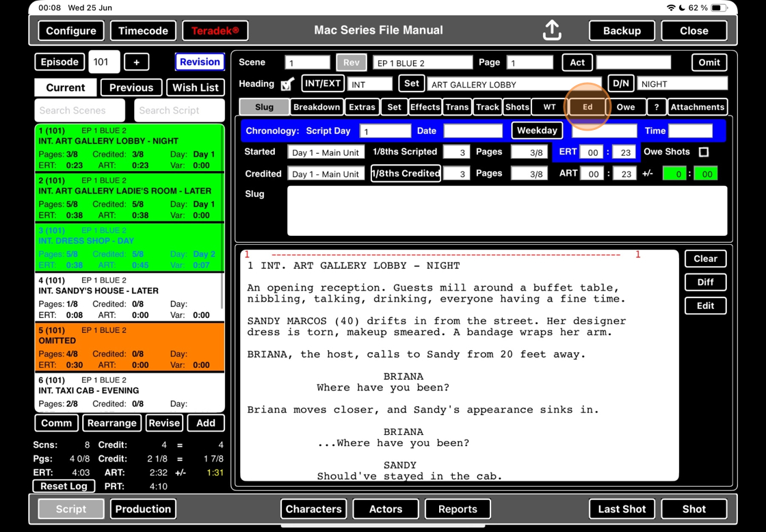Open the Shots tab
The image size is (766, 532).
point(517,107)
